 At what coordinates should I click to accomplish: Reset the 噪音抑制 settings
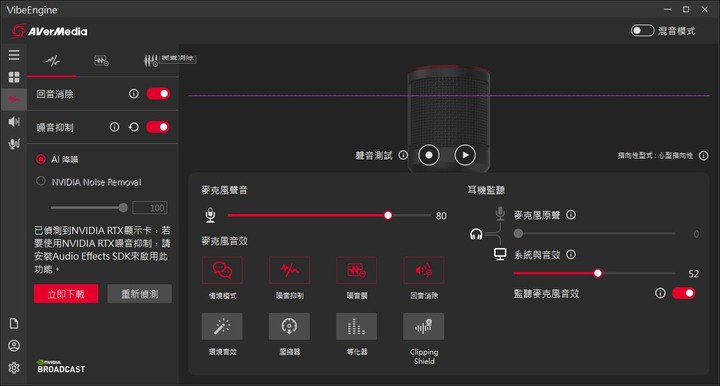point(134,127)
